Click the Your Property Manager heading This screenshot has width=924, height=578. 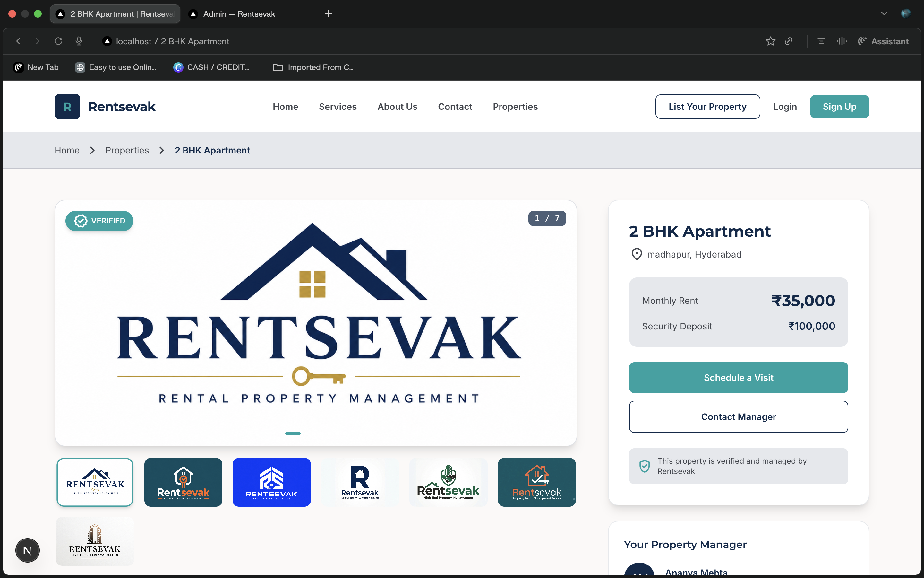click(x=685, y=544)
